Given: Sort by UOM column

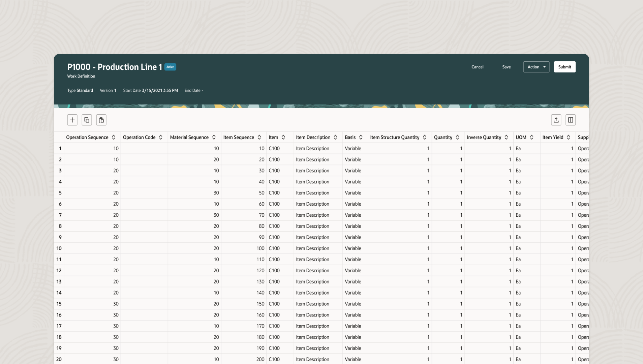Looking at the screenshot, I should click(x=532, y=138).
